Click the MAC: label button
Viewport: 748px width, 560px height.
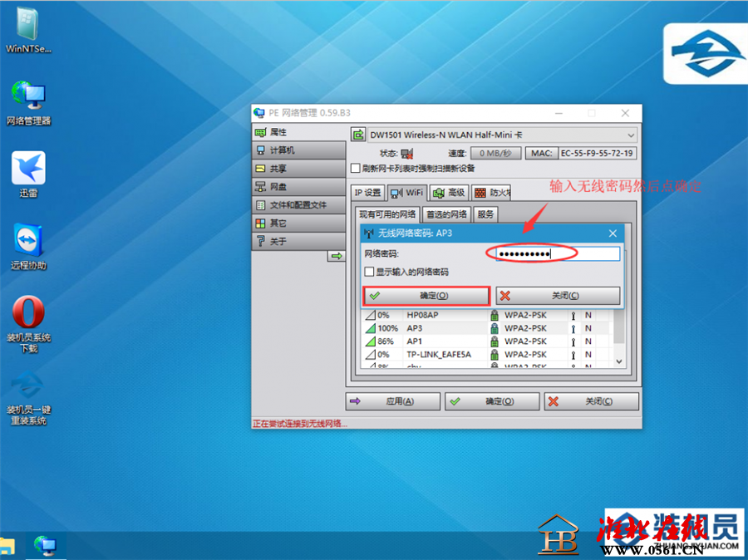click(x=541, y=154)
